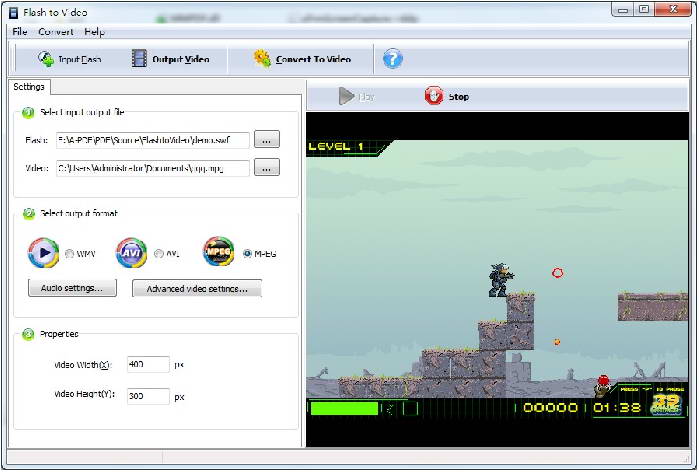Click the Video Height input field
Viewport: 699px width, 472px height.
click(x=148, y=396)
